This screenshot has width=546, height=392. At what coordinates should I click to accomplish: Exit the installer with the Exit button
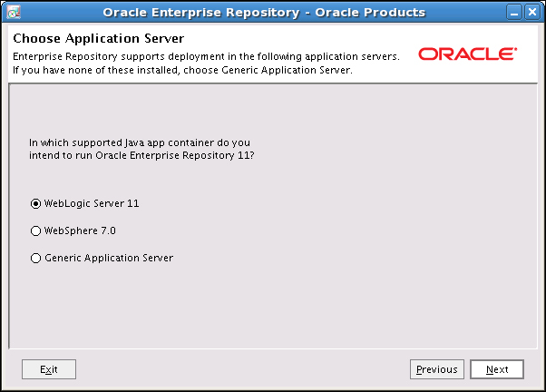coord(49,369)
